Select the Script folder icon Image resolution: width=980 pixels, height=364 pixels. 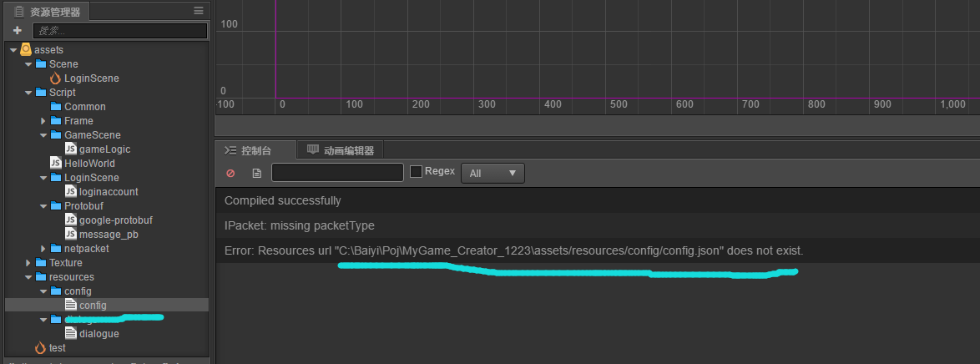click(41, 92)
